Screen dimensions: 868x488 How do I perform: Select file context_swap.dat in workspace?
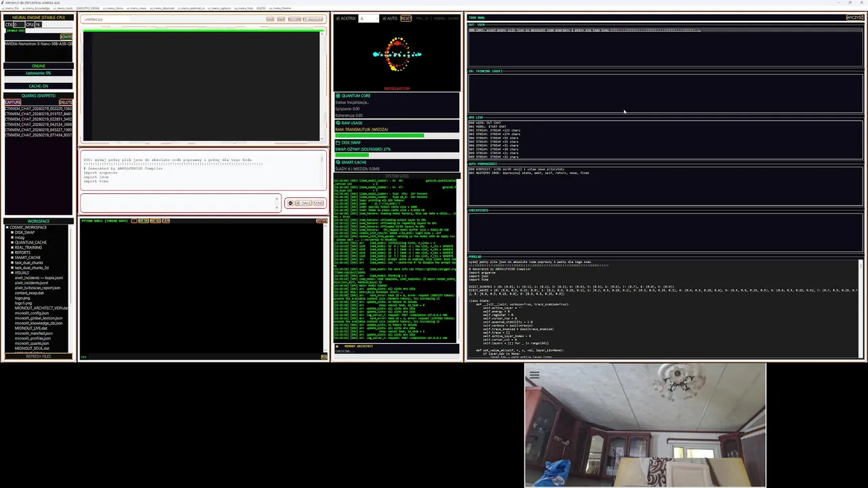(29, 293)
